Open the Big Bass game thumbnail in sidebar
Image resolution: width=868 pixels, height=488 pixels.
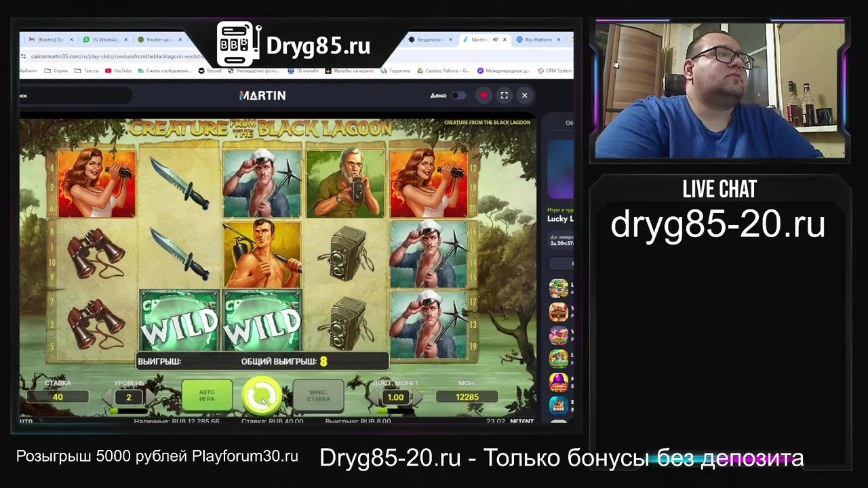[559, 405]
